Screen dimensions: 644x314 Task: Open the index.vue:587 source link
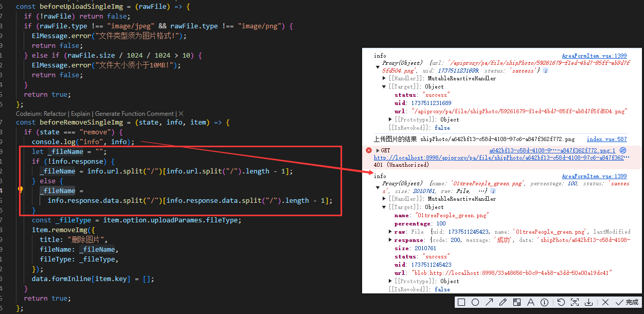pos(607,139)
